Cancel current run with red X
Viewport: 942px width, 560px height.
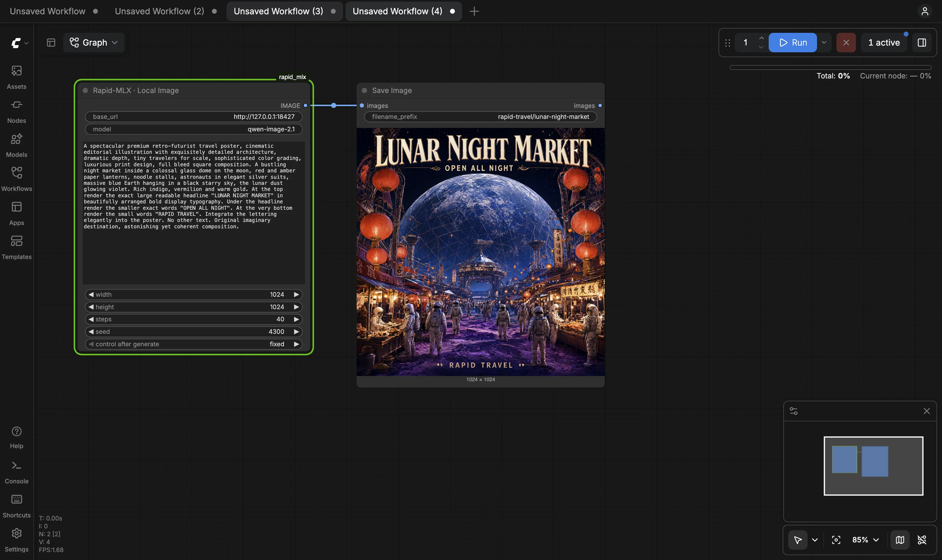pyautogui.click(x=846, y=43)
